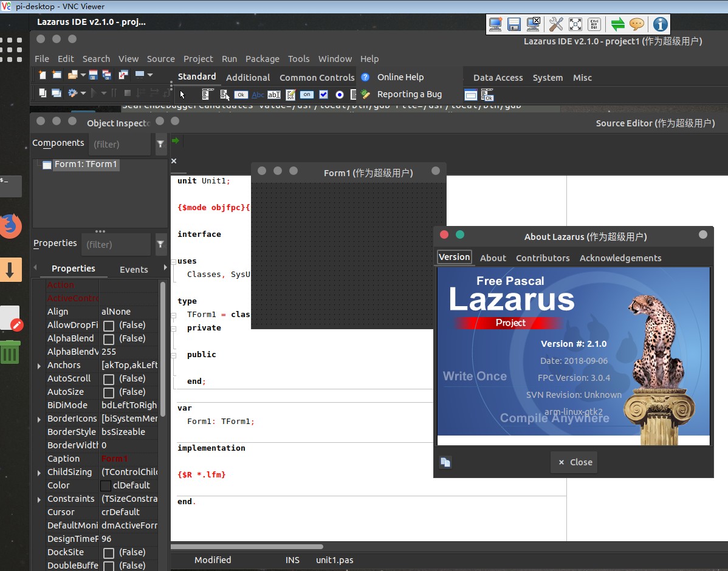Send Ctrl+Alt+Del via VNC toolbar icon

[594, 24]
